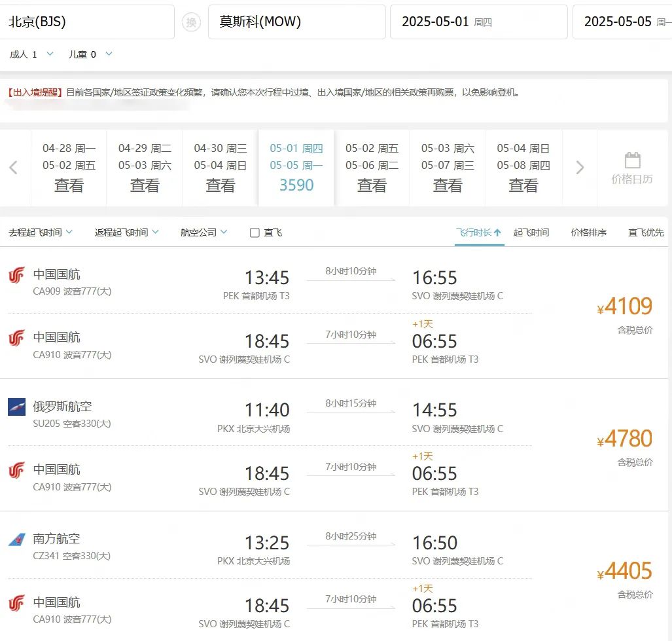Click the swap cities icon between Beijing and Moscow
Screen dimensions: 672x641
[x=191, y=22]
